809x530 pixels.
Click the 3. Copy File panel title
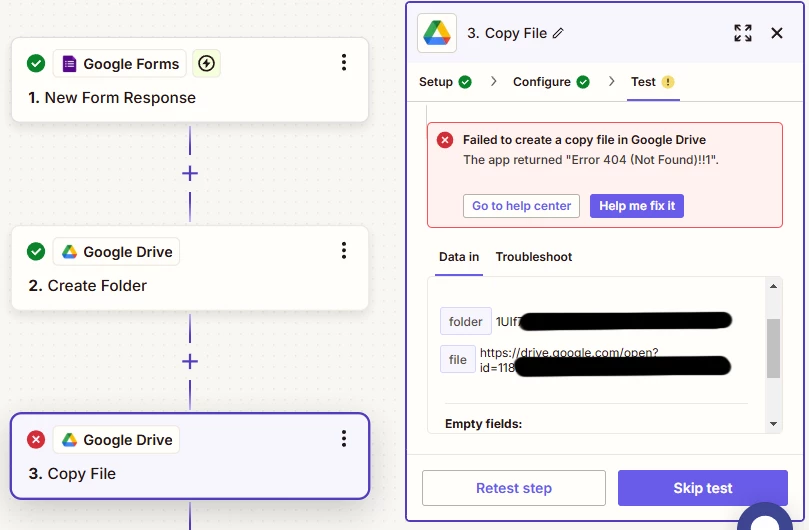coord(507,34)
